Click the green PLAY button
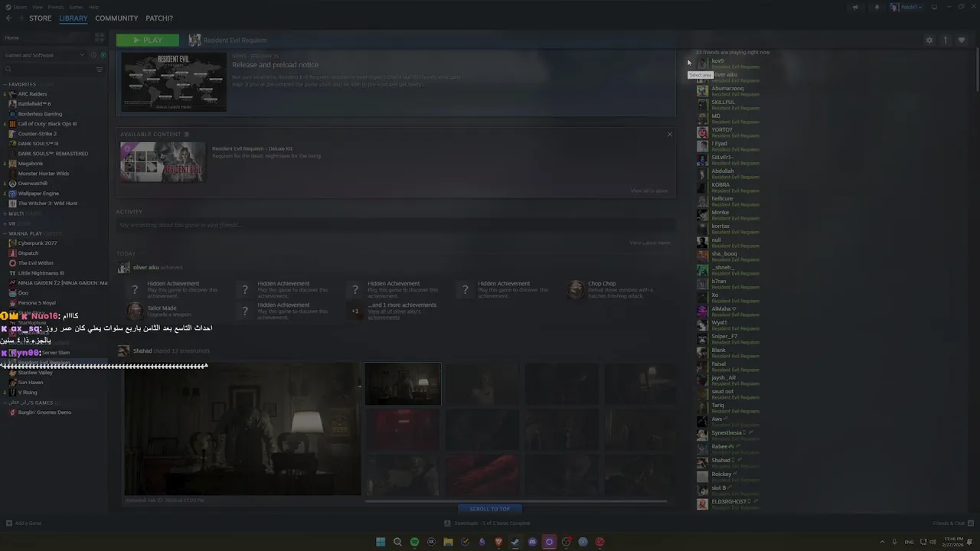 click(x=148, y=40)
